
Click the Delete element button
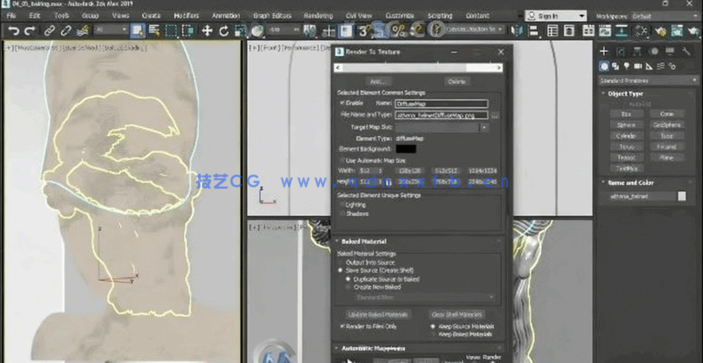[457, 82]
